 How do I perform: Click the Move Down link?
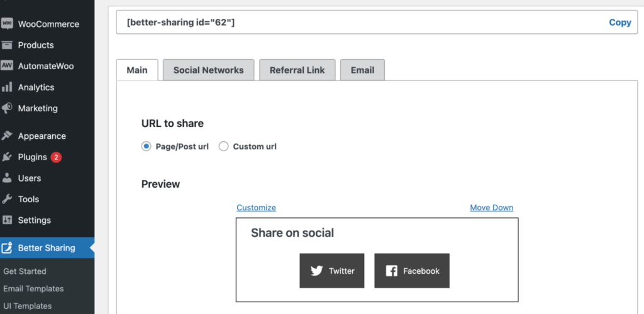[492, 207]
